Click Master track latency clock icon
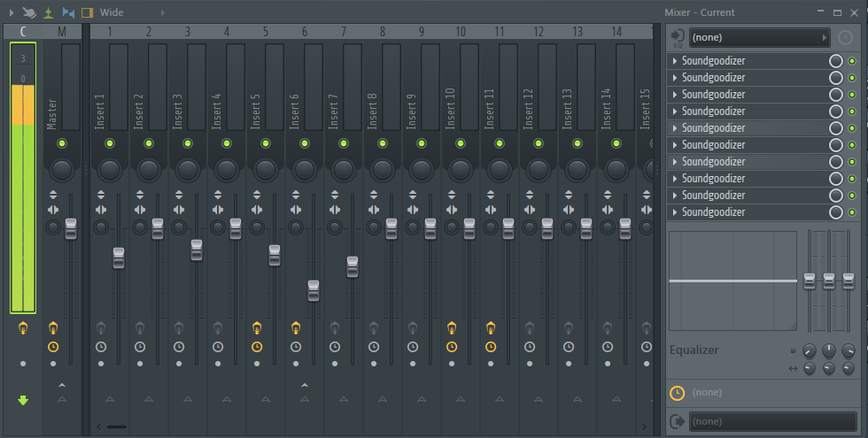This screenshot has width=868, height=438. pyautogui.click(x=52, y=347)
